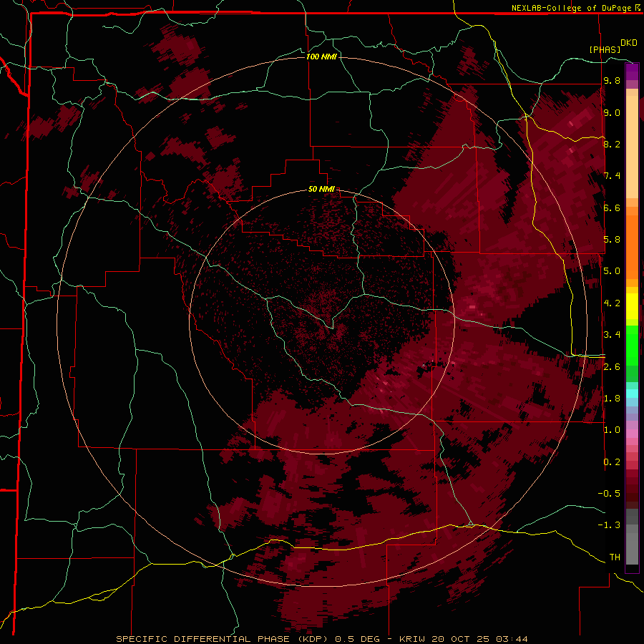Click the 100 NMI range ring label
Screen dimensions: 644x644
pyautogui.click(x=321, y=57)
